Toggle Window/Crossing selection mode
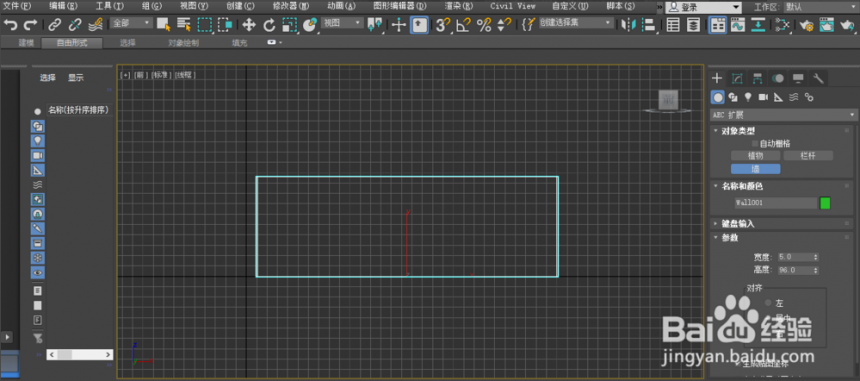 pos(225,25)
